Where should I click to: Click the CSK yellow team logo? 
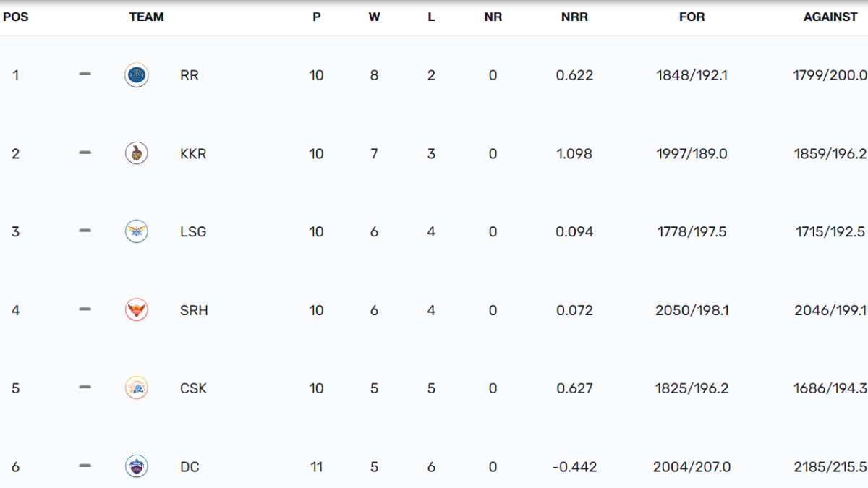click(137, 388)
